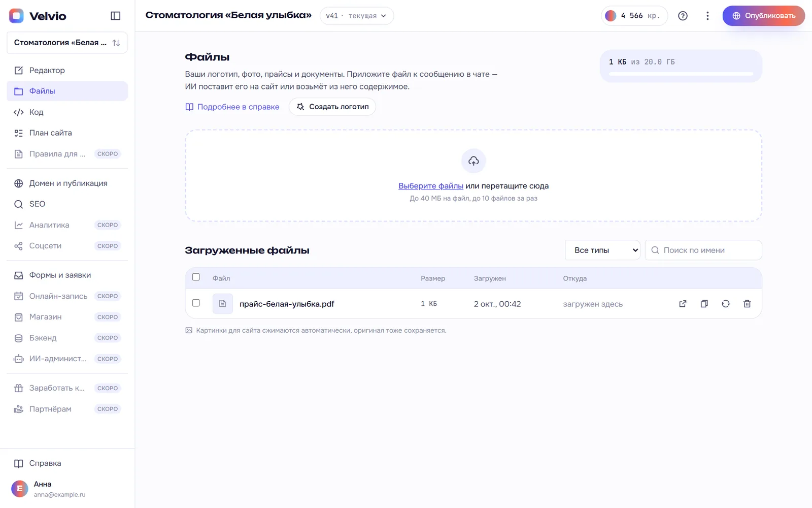Viewport: 812px width, 508px height.
Task: Click the cloud upload icon
Action: (473, 161)
